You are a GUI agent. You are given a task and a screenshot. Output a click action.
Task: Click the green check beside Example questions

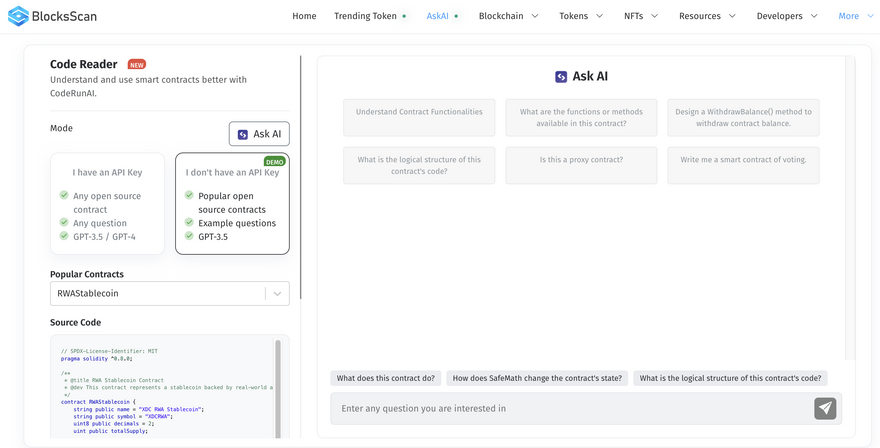[189, 223]
